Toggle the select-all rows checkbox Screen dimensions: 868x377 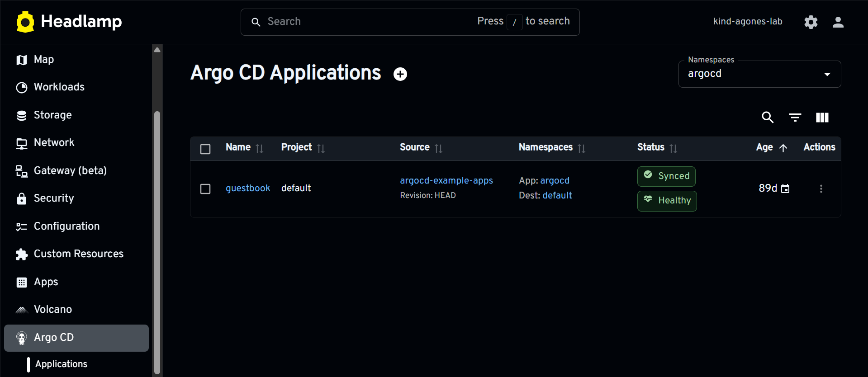pyautogui.click(x=205, y=149)
